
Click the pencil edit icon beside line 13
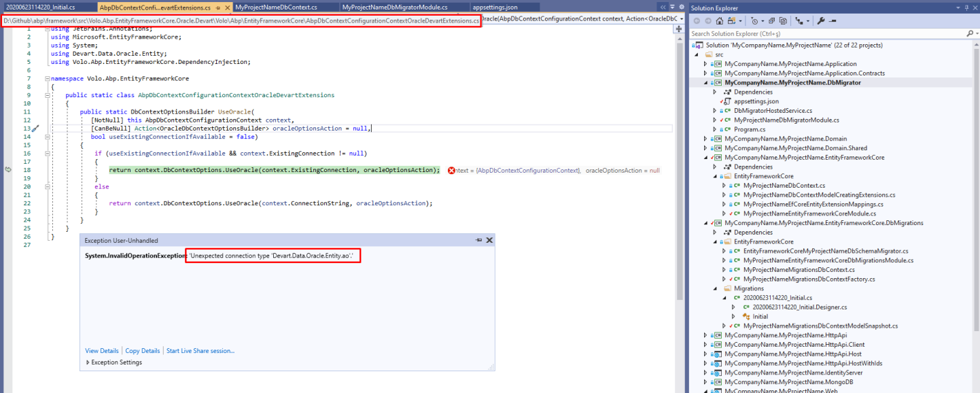click(x=35, y=128)
